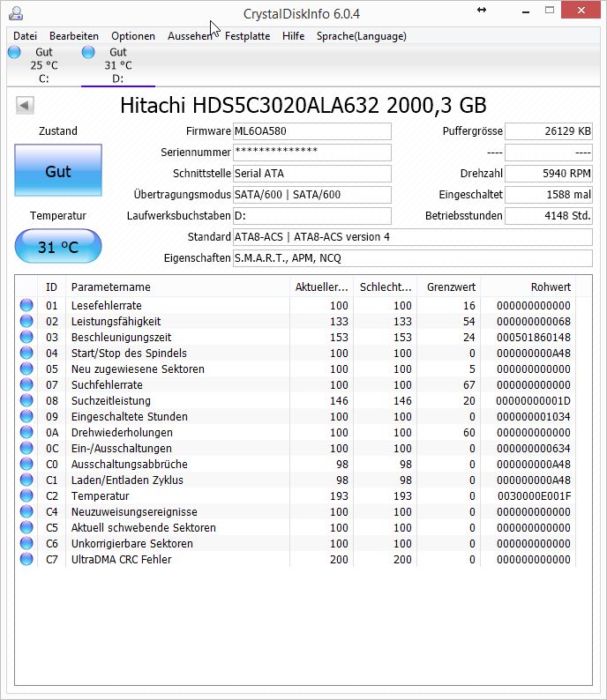607x700 pixels.
Task: Click the Rohwert column header
Action: [528, 287]
